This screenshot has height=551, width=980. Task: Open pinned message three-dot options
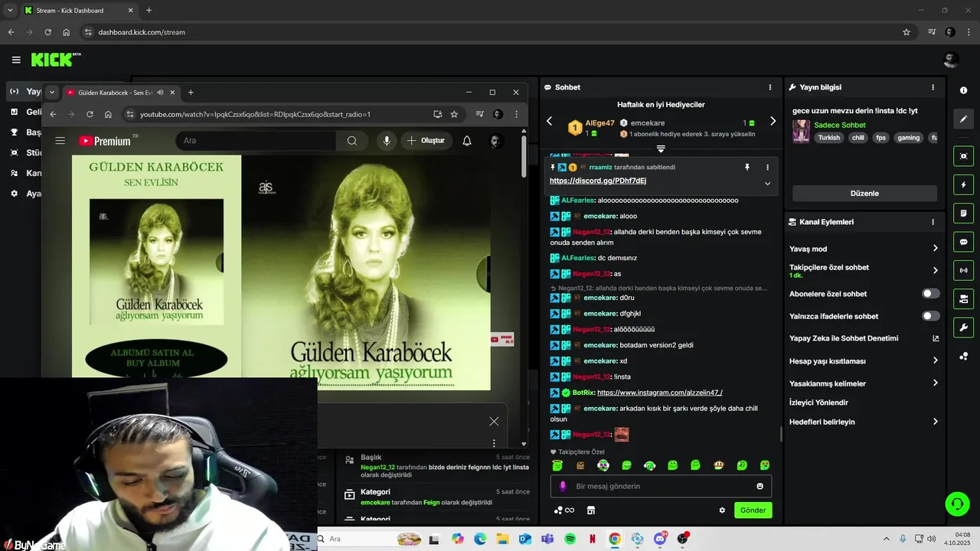pos(767,167)
